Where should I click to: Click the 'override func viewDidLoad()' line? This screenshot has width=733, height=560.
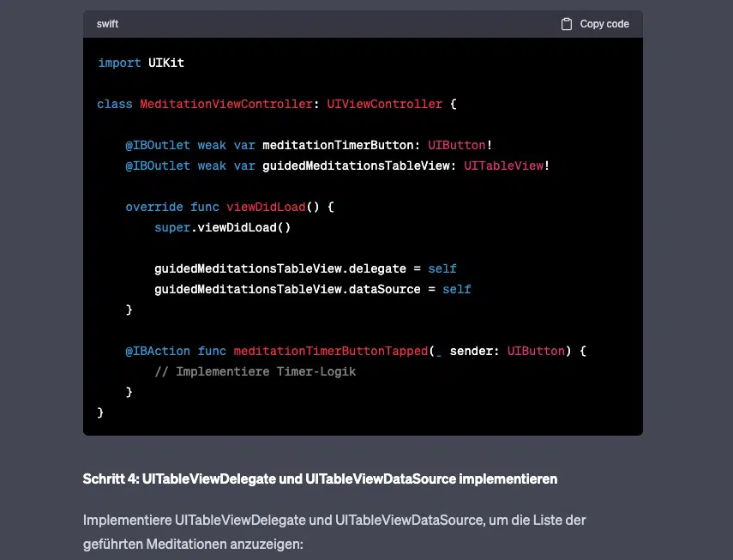230,207
